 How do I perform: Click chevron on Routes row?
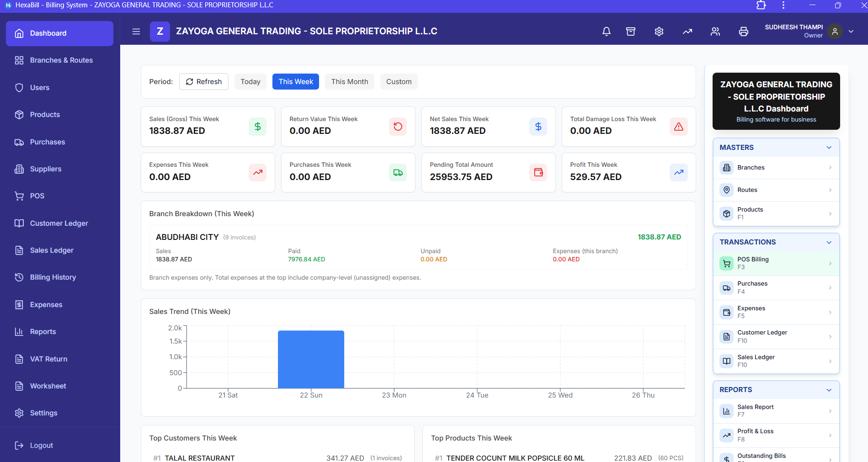click(830, 190)
